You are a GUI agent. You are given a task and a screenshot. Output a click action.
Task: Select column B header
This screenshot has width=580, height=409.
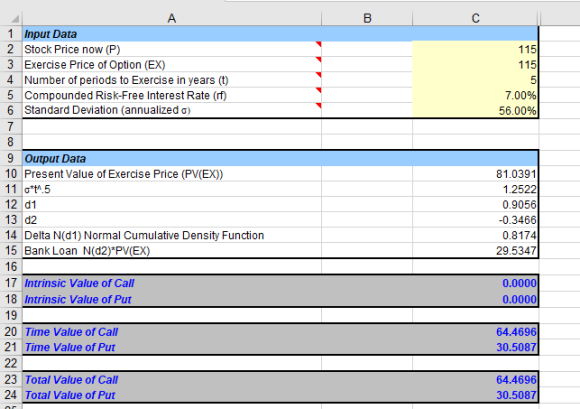[x=367, y=18]
